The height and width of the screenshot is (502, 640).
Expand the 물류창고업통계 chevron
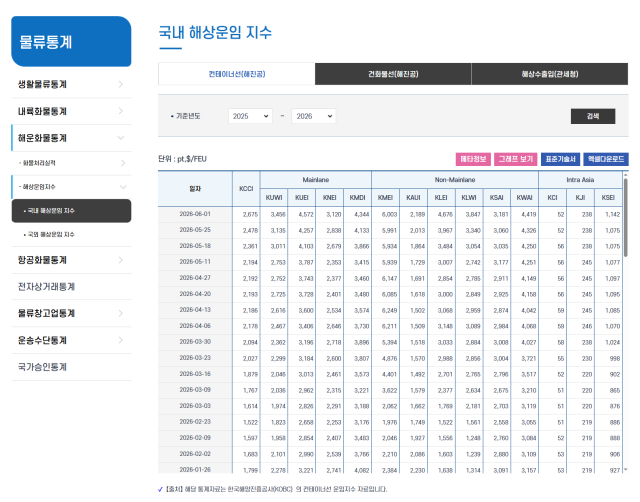(x=120, y=313)
